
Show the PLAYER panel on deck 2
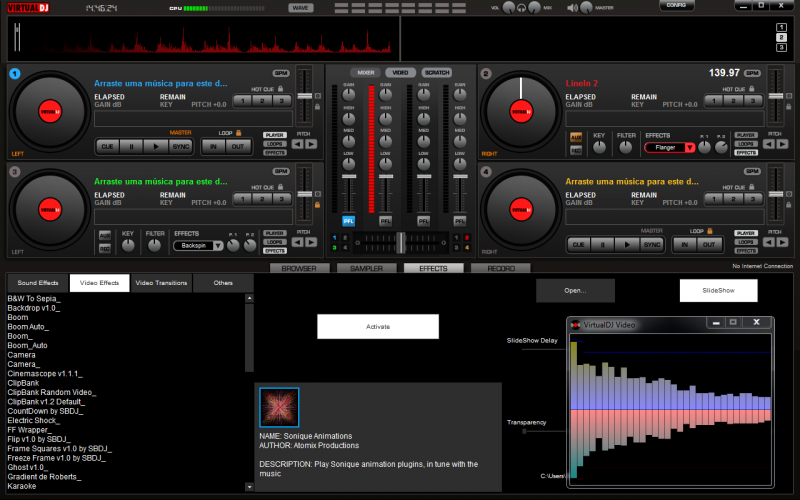[x=746, y=135]
